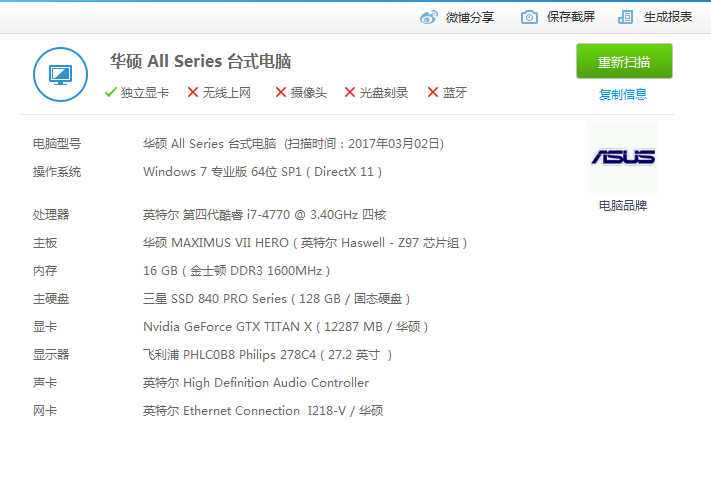Click the ASUS brand logo thumbnail

pyautogui.click(x=623, y=157)
